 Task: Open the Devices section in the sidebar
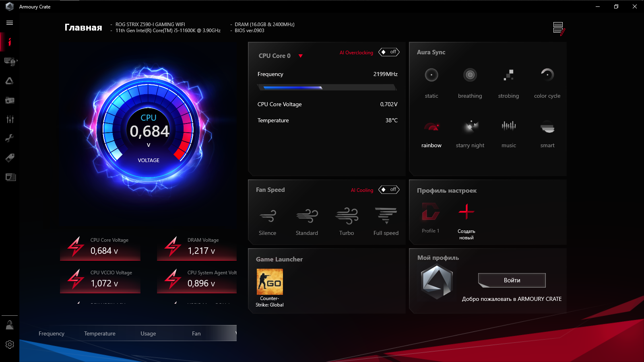pos(10,61)
